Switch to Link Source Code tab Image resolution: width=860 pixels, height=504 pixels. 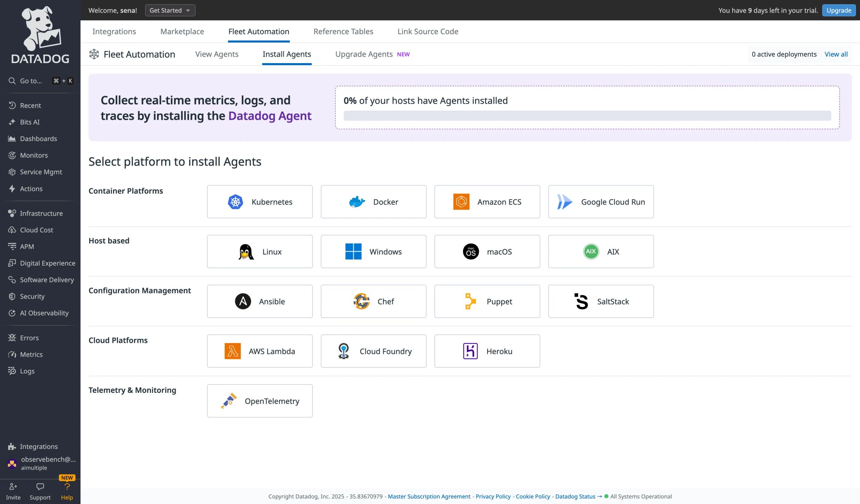pyautogui.click(x=428, y=31)
